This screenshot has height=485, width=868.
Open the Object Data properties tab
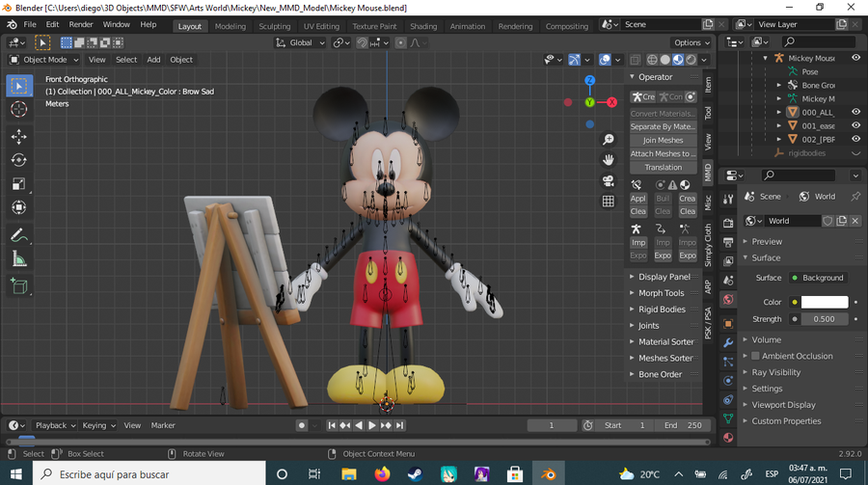point(728,418)
